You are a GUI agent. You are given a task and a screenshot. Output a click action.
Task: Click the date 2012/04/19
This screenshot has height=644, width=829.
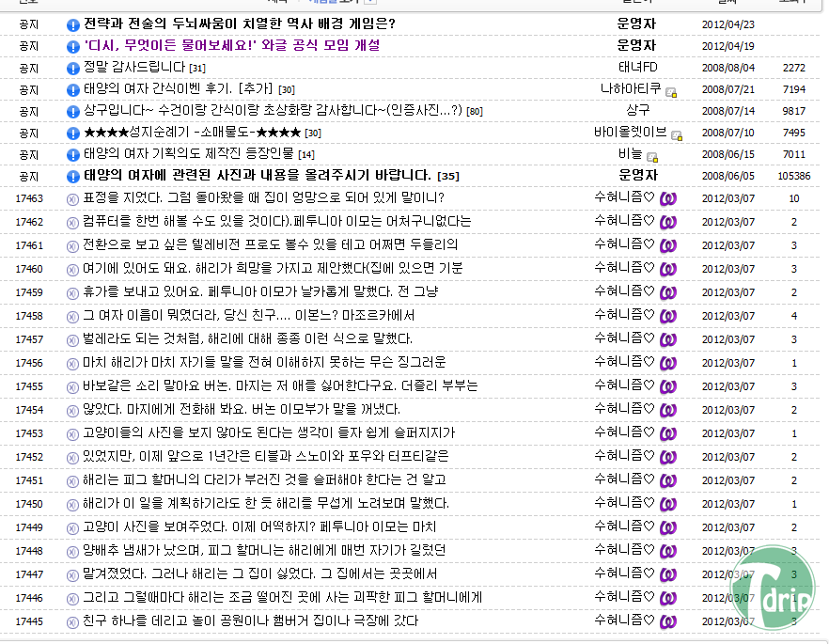click(728, 46)
